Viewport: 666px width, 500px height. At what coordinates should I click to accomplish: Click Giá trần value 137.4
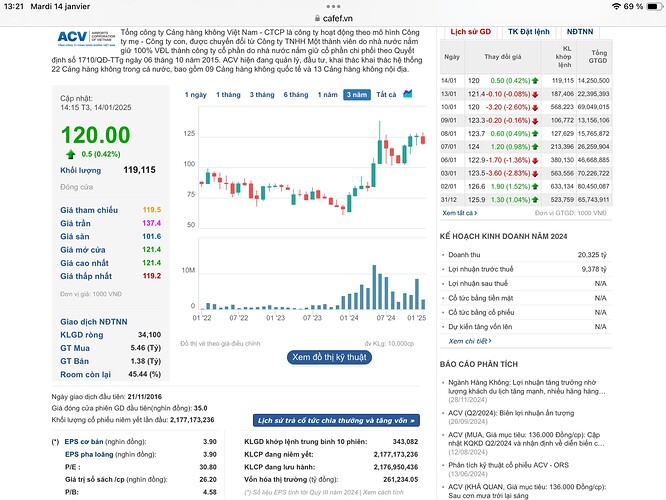coord(152,223)
